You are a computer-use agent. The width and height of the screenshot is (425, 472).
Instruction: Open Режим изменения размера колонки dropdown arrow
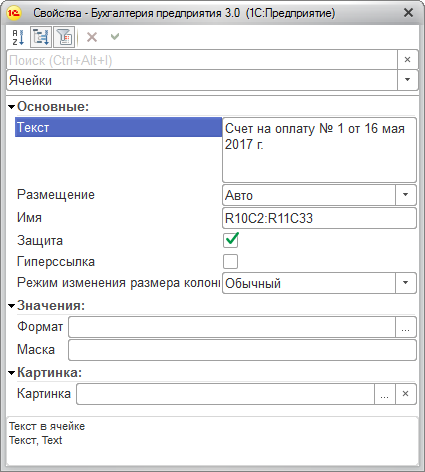[x=406, y=283]
